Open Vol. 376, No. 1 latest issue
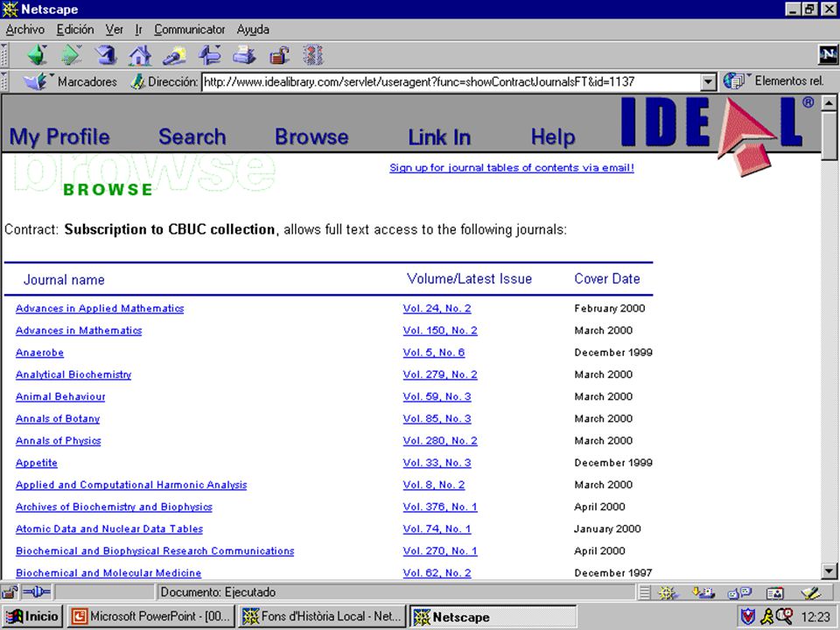This screenshot has height=630, width=840. 440,507
